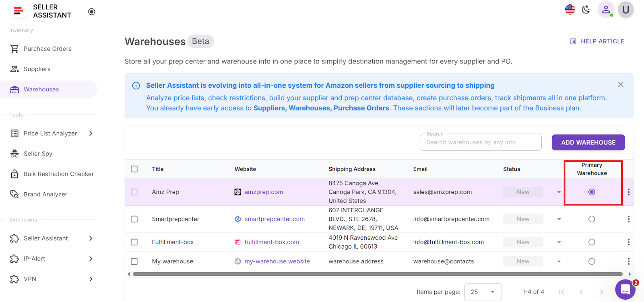Go to Purchase Orders in sidebar
Image resolution: width=644 pixels, height=302 pixels.
(x=47, y=49)
